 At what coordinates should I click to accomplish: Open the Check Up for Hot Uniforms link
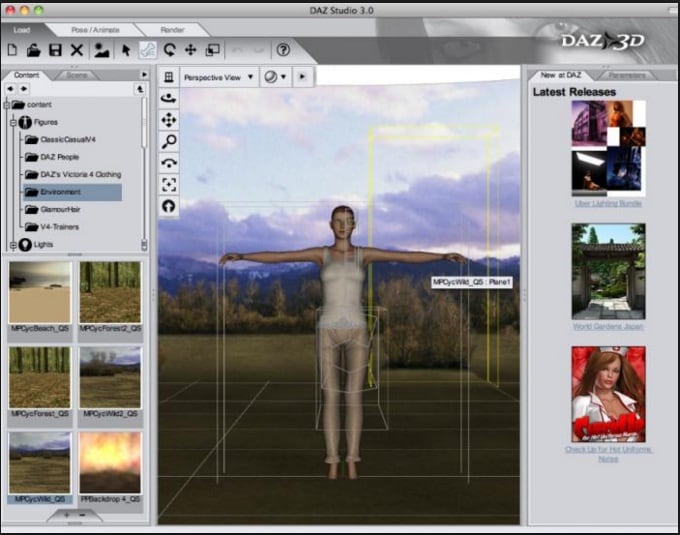point(608,454)
